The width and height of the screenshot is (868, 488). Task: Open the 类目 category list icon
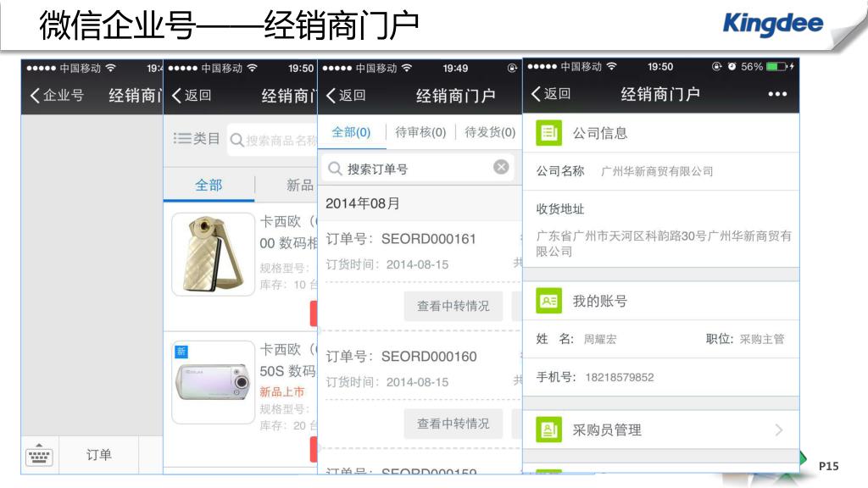tap(182, 138)
